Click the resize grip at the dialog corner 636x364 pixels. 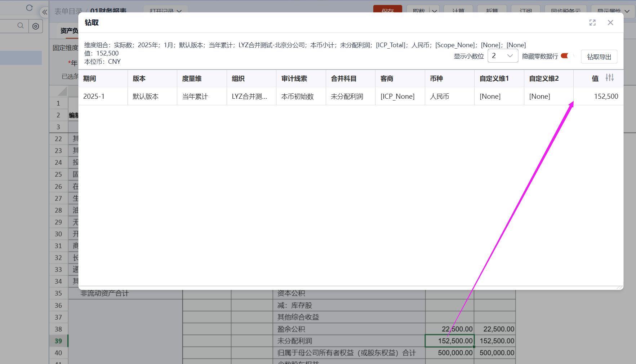(619, 287)
